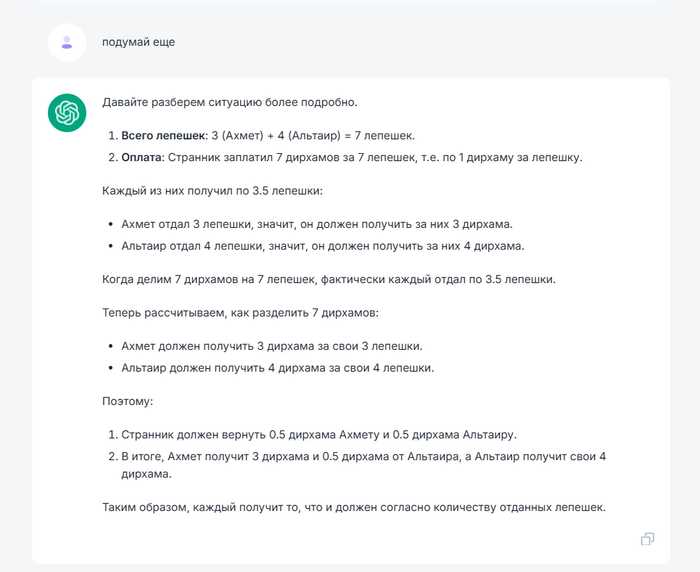Click the green ChatGPT logo icon
This screenshot has height=572, width=700.
coord(67,112)
